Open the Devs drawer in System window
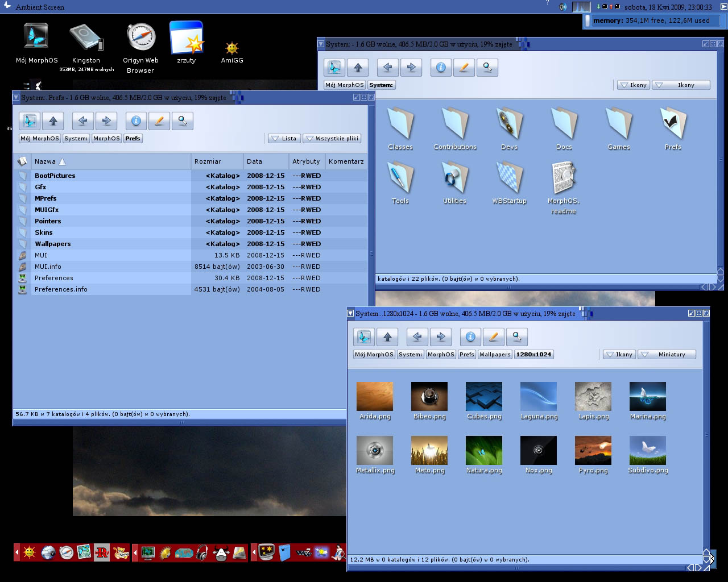This screenshot has height=582, width=728. [510, 128]
